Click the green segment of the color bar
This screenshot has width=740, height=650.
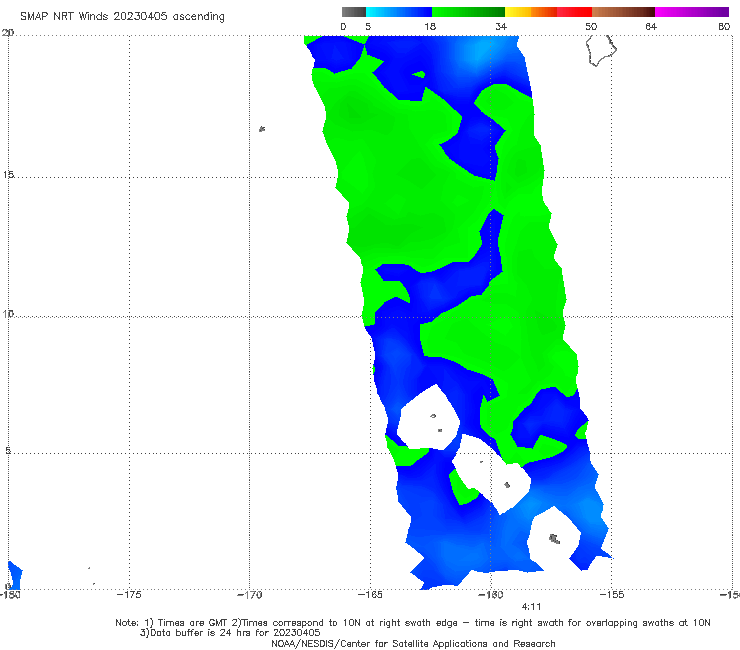coord(468,12)
